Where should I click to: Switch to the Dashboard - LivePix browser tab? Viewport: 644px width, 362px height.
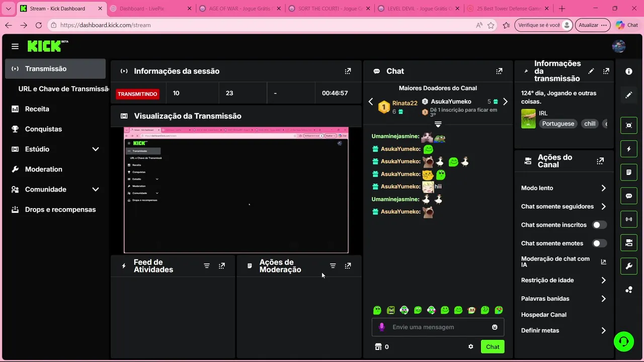(151, 9)
